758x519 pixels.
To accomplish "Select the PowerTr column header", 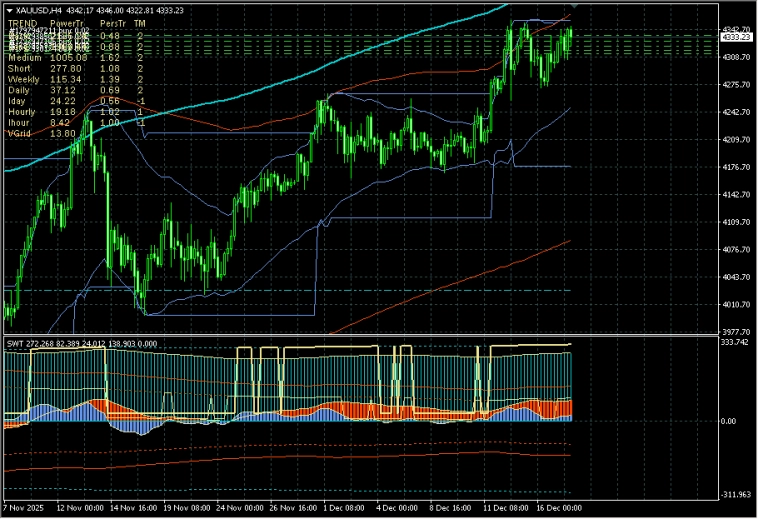I will [67, 22].
